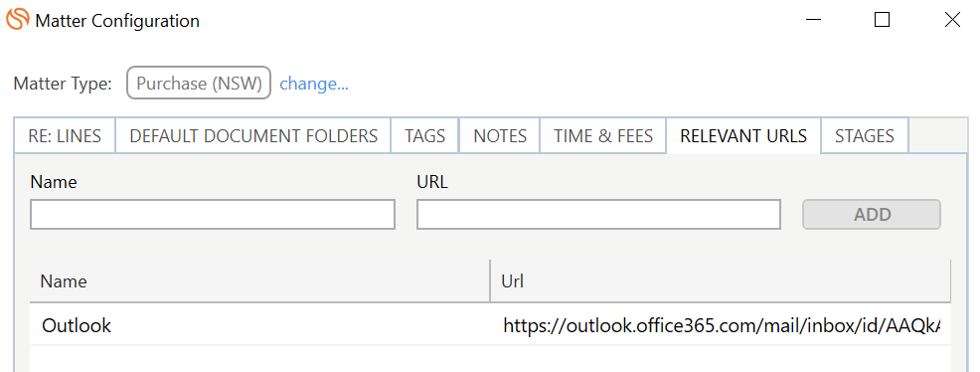Click the outlook.office365.com URL cell
Image resolution: width=980 pixels, height=372 pixels.
coord(721,325)
